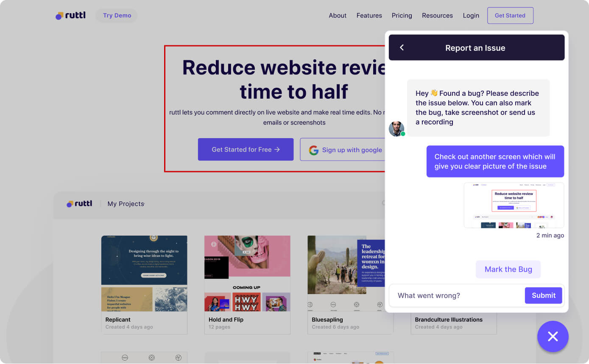
Task: Select the My Projects heading
Action: tap(126, 204)
